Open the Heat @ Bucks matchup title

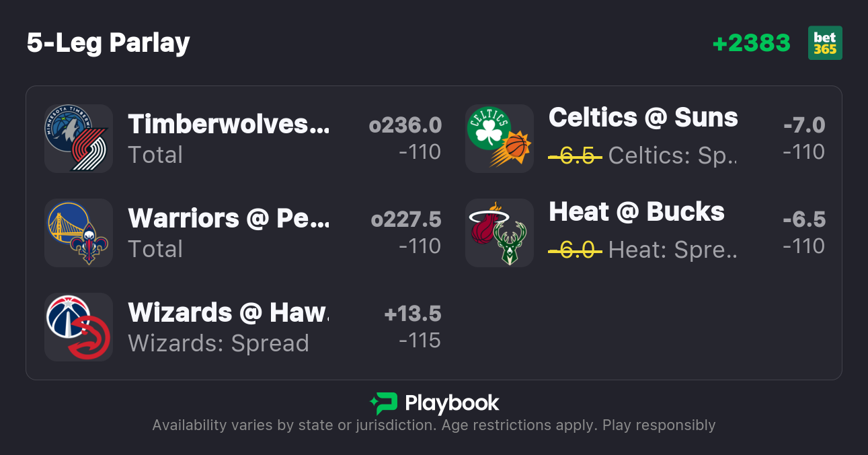point(636,212)
